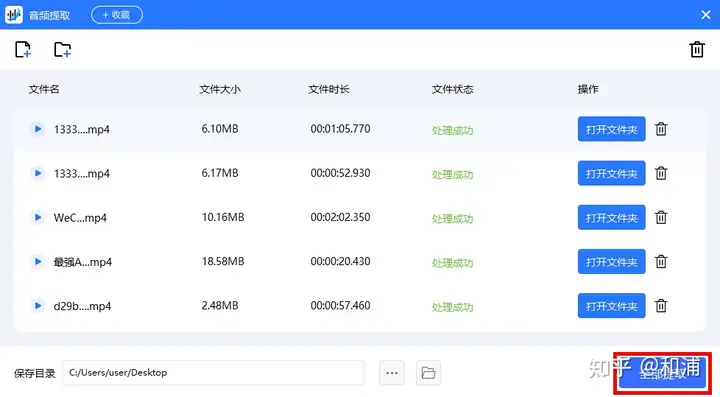The height and width of the screenshot is (397, 720).
Task: Click the 文件状态 column header
Action: coord(452,89)
